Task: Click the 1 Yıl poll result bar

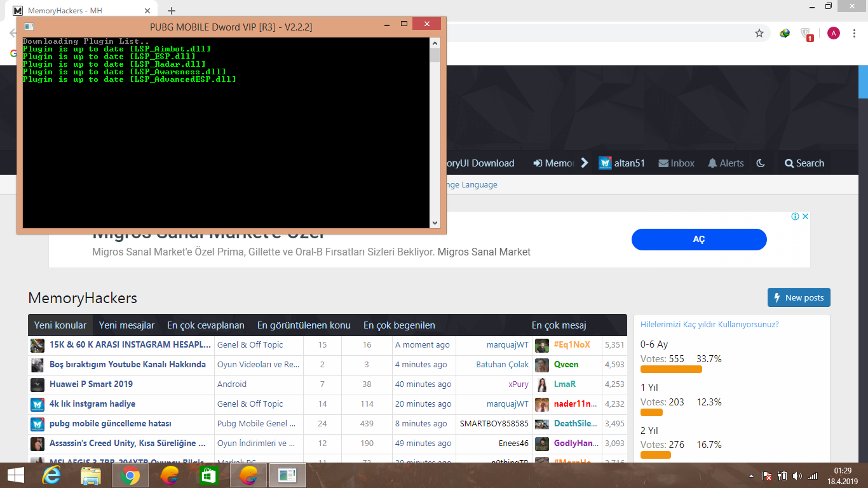Action: click(651, 412)
